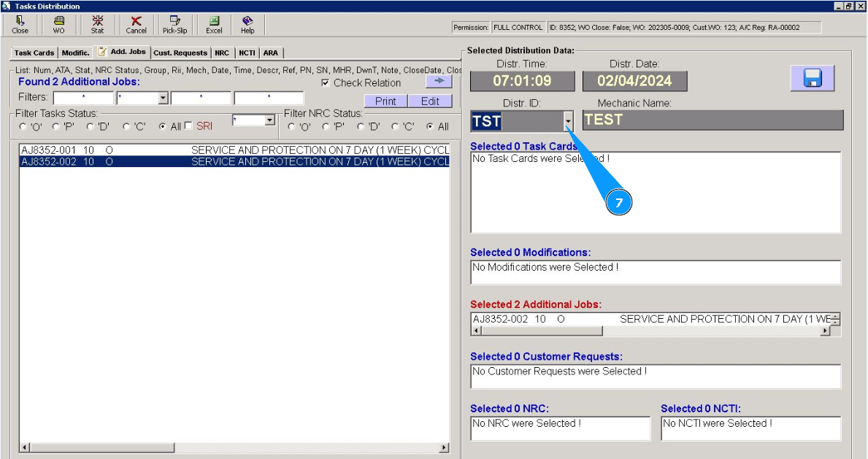
Task: Switch to the Task Cards tab
Action: tap(34, 53)
